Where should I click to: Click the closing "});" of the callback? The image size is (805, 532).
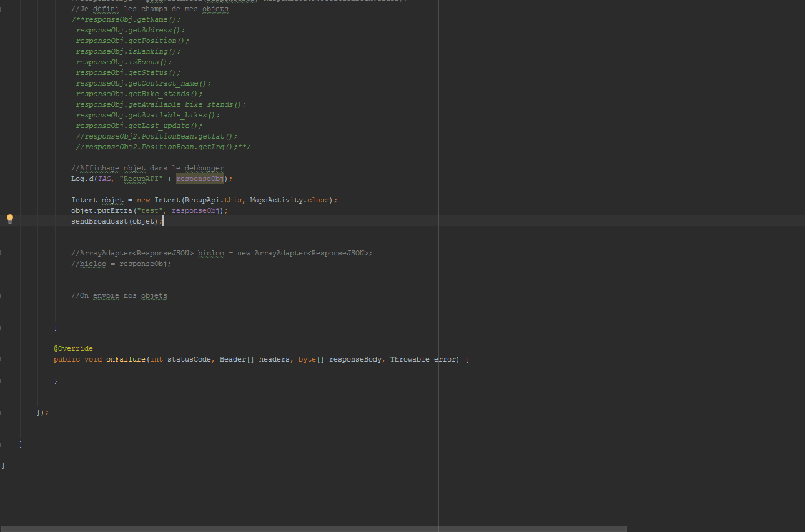pos(42,413)
